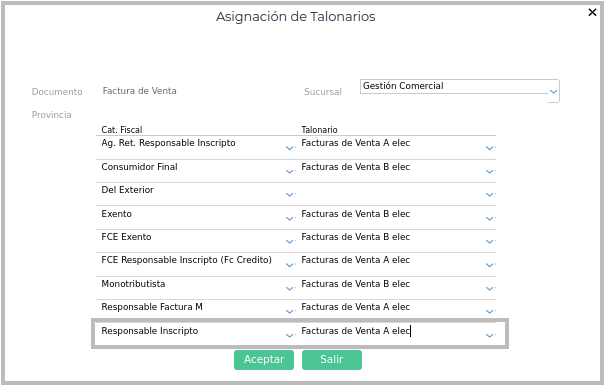Open the Sucursal Gestión Comercial dropdown
Image resolution: width=604 pixels, height=387 pixels.
tap(554, 92)
